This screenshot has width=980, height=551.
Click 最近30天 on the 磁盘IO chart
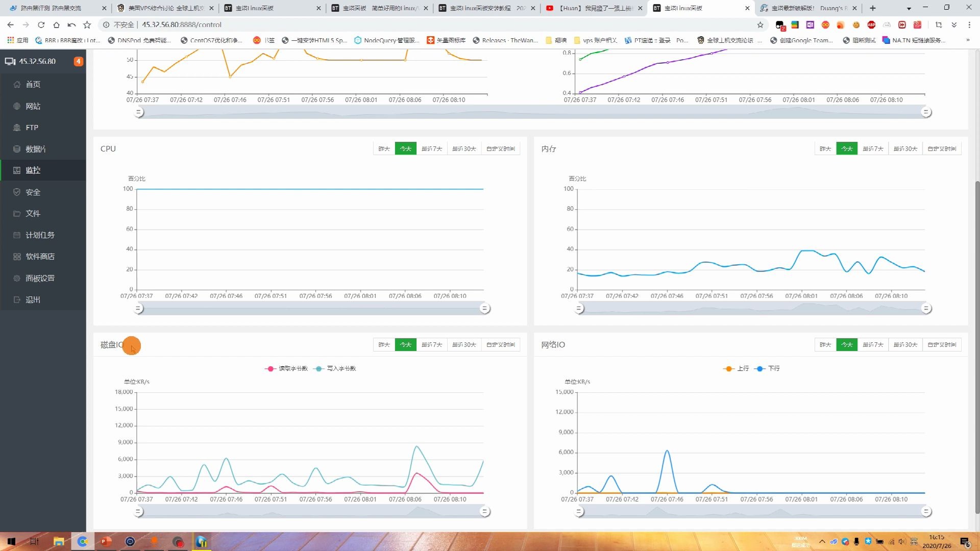click(464, 345)
